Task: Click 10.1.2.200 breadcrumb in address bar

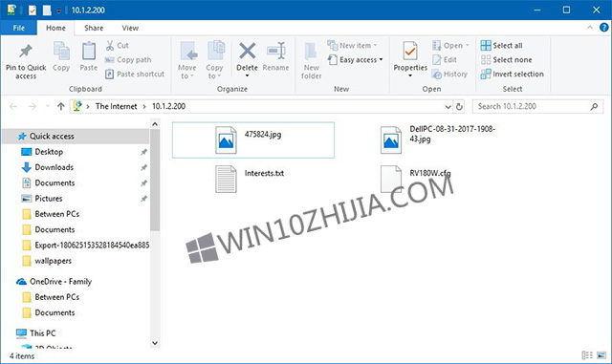Action: point(168,106)
